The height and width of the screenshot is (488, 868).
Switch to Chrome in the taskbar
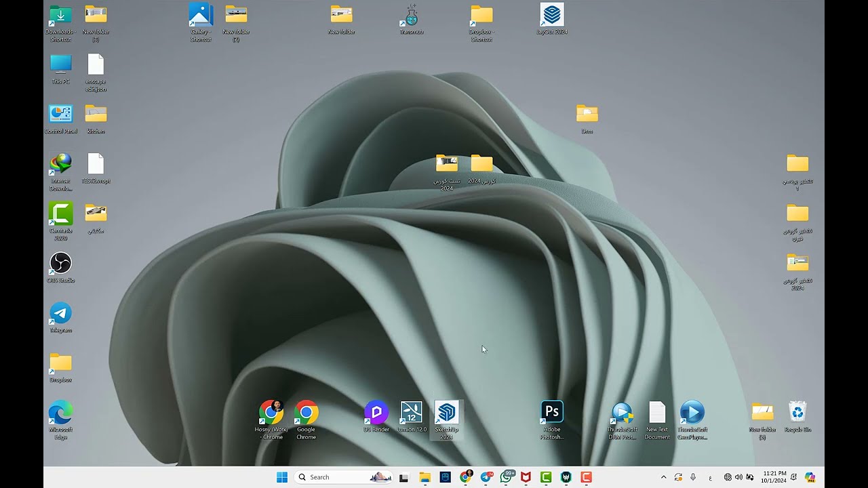(x=465, y=477)
